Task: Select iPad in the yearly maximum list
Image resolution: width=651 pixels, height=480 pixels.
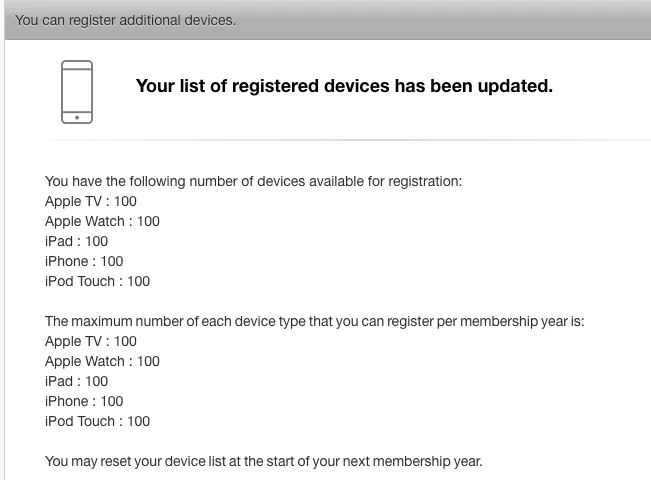Action: click(x=76, y=381)
